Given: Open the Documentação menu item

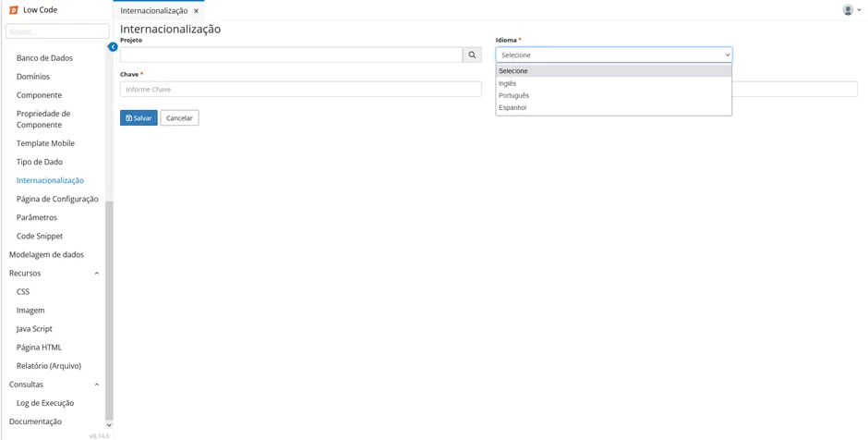Looking at the screenshot, I should point(35,422).
